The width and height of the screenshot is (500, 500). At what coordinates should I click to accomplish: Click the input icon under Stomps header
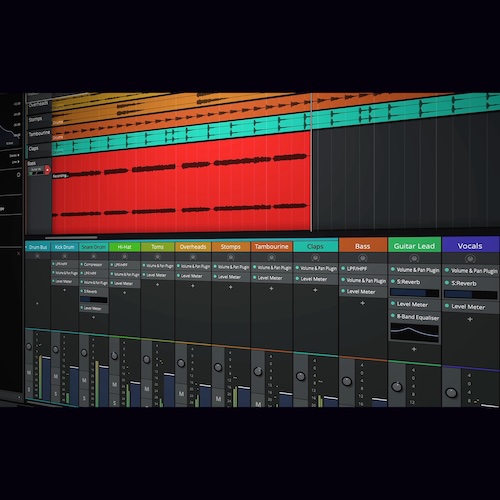tap(230, 257)
